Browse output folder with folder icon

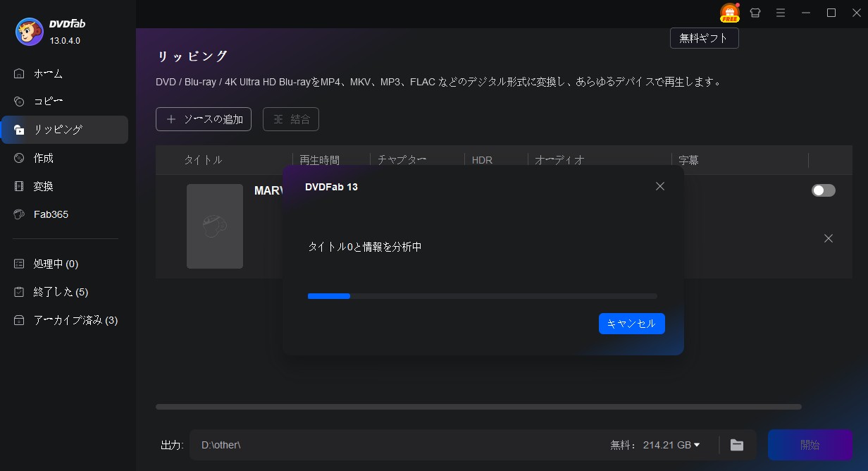[x=737, y=445]
